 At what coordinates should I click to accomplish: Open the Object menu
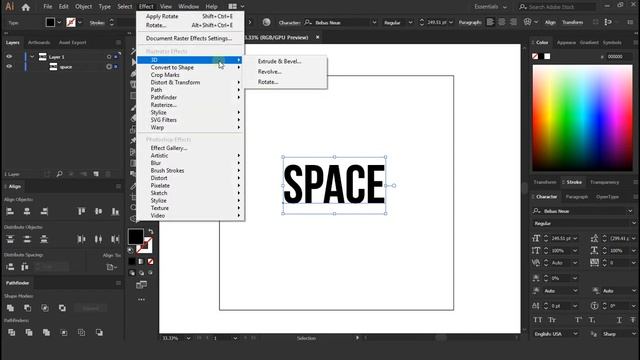pos(83,7)
